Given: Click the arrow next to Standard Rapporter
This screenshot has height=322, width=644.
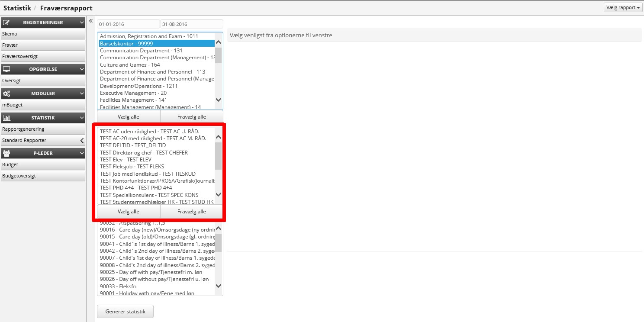Looking at the screenshot, I should click(82, 141).
